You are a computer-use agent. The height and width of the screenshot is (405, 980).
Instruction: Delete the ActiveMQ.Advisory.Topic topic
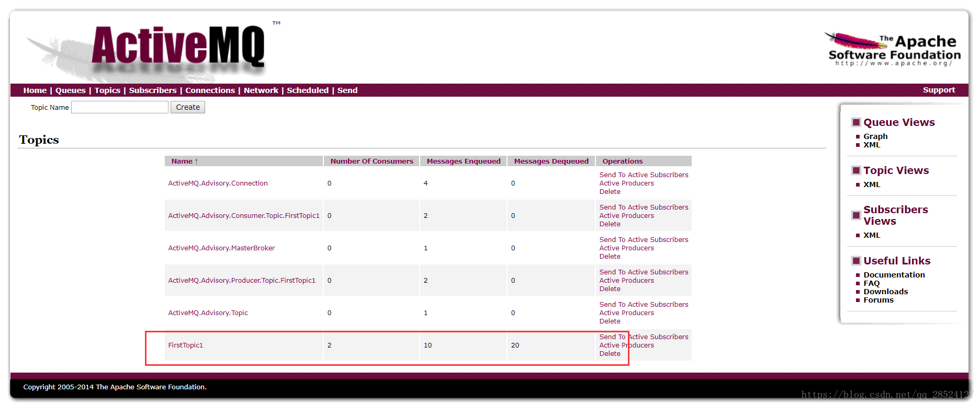tap(610, 321)
